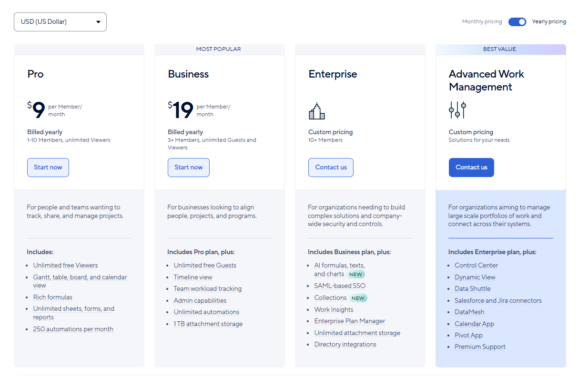Click the Enterprise building icon

[x=316, y=111]
